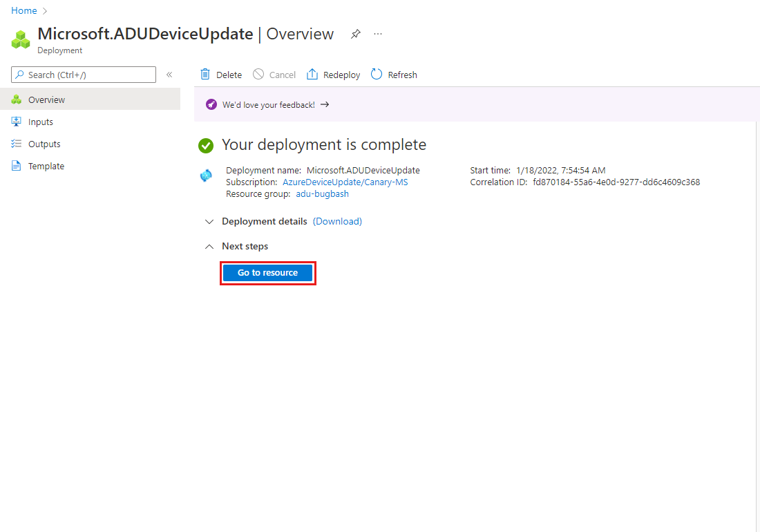
Task: Pin the deployment overview to dashboard
Action: (x=356, y=34)
